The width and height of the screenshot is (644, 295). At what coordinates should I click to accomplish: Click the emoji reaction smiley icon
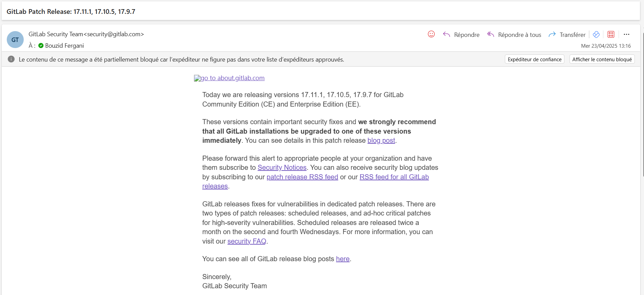point(431,34)
